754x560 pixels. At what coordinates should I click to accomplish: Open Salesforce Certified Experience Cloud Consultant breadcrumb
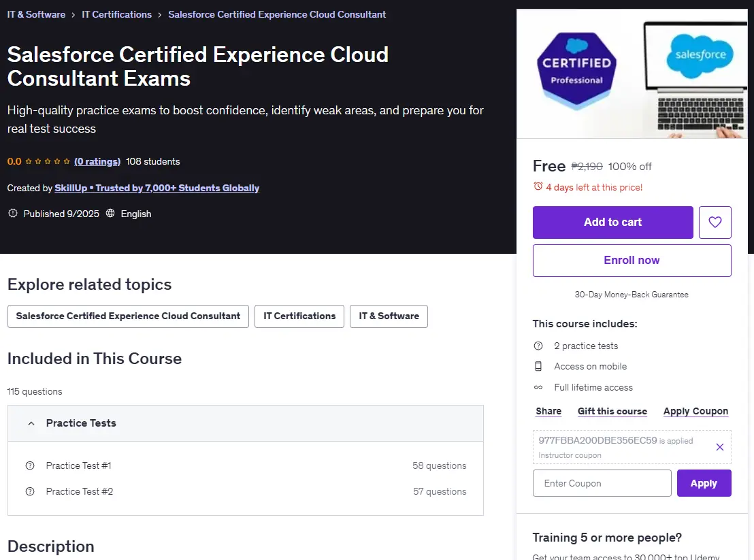[x=277, y=14]
